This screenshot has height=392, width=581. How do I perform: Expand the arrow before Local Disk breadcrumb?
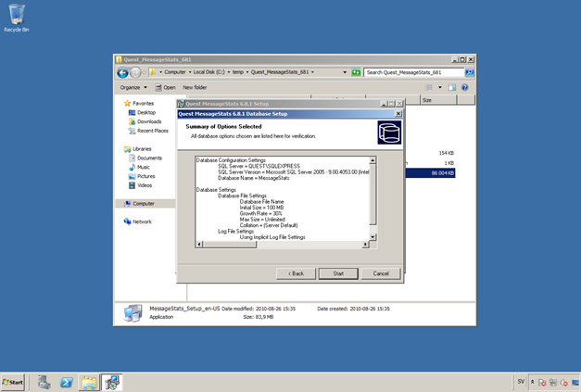190,72
